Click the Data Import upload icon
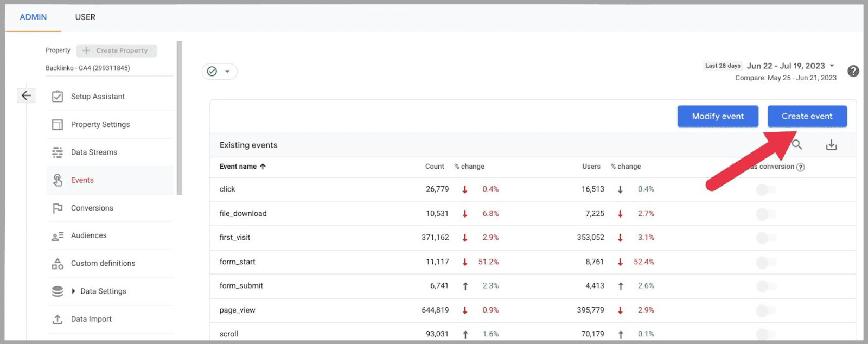 [58, 320]
